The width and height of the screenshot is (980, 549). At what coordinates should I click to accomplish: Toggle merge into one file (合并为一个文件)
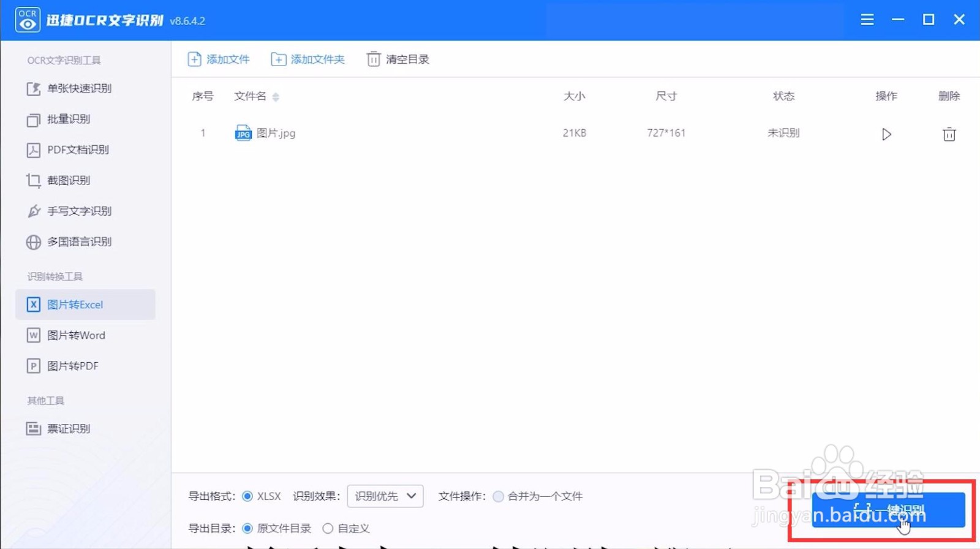click(x=499, y=496)
